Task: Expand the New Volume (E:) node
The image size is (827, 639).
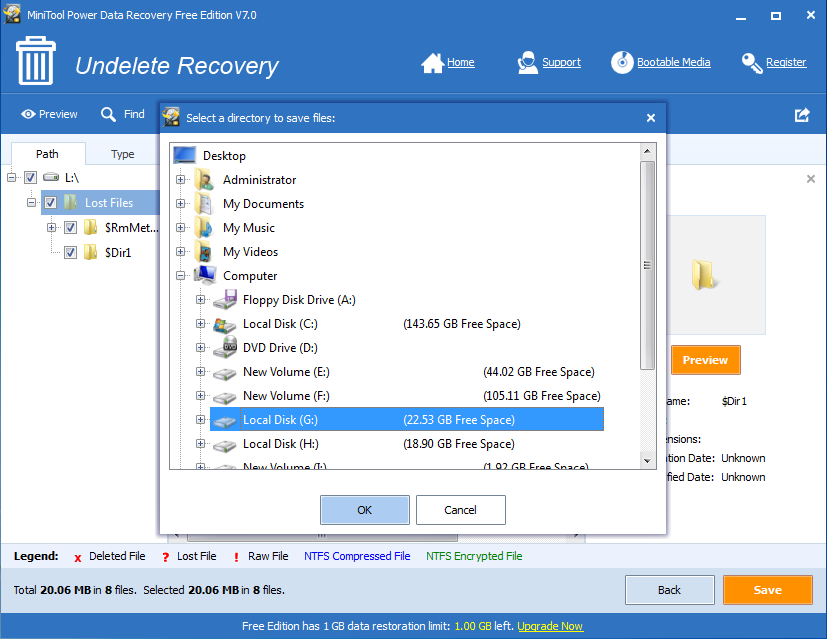Action: [x=200, y=371]
